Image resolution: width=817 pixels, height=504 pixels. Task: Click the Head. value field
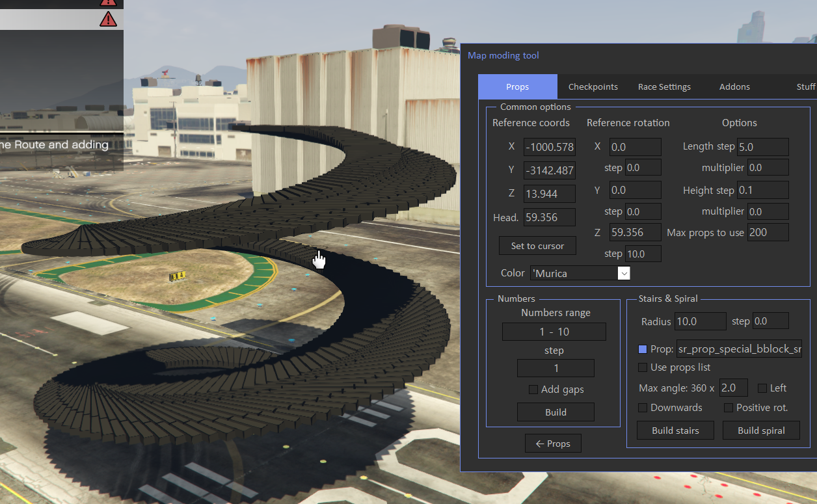point(550,217)
